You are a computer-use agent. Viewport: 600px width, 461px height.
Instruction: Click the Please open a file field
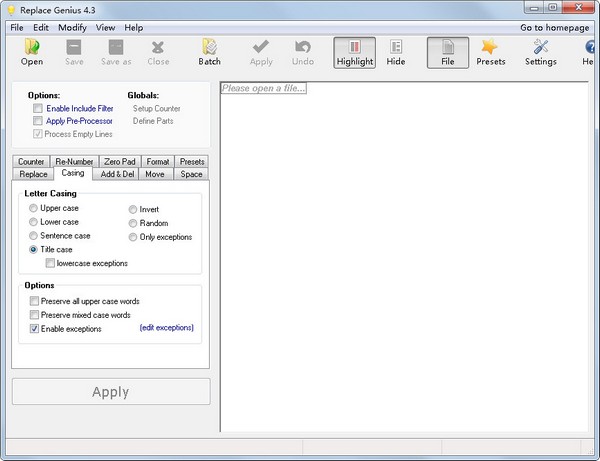point(264,88)
